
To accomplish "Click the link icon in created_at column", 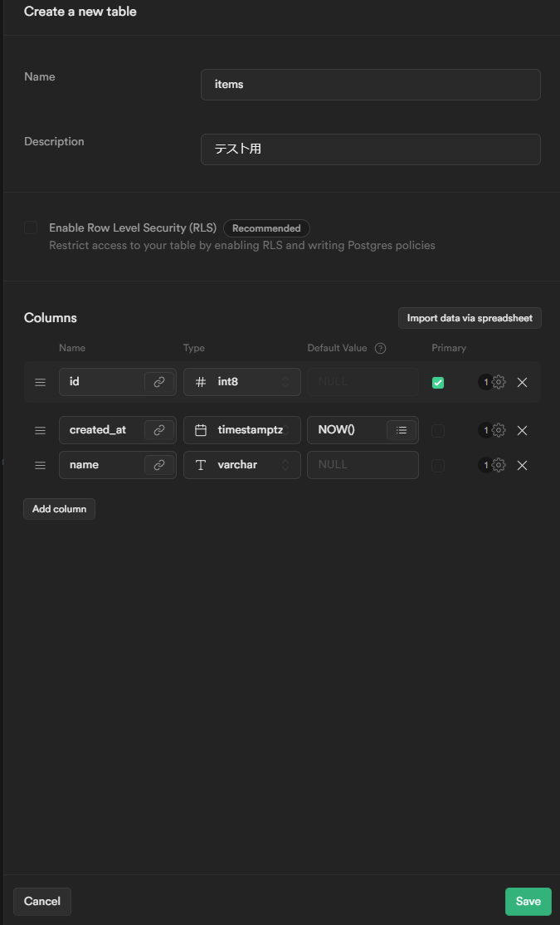I will click(159, 430).
